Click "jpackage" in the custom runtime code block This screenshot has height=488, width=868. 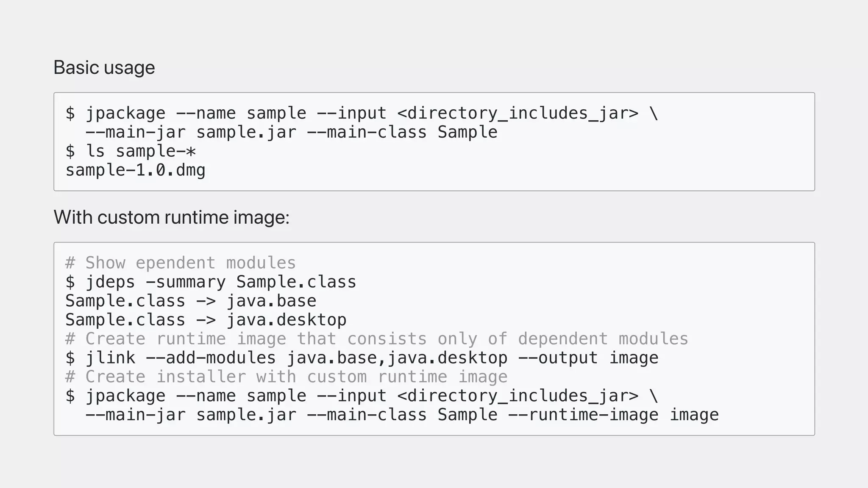(x=125, y=396)
